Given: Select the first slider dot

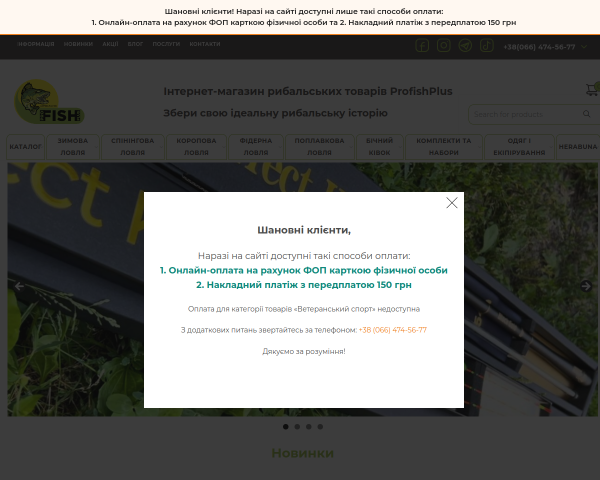Looking at the screenshot, I should 285,427.
